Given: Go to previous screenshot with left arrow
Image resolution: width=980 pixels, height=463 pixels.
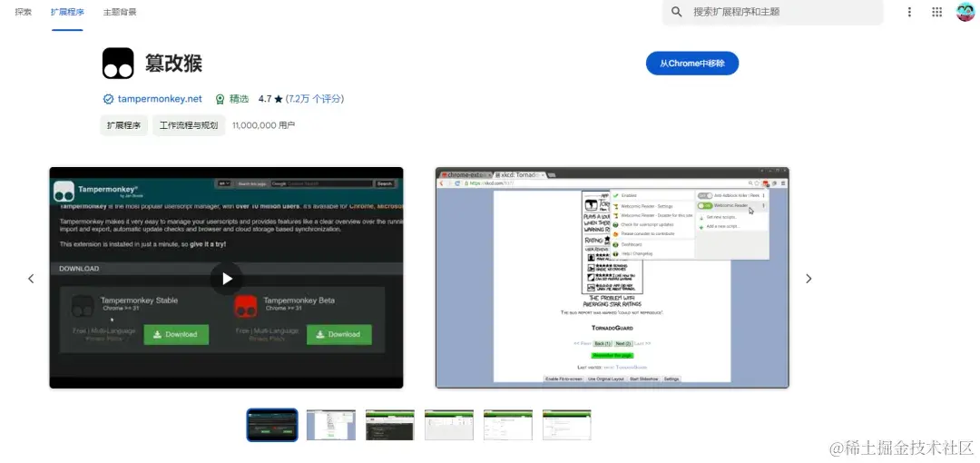Looking at the screenshot, I should 31,279.
